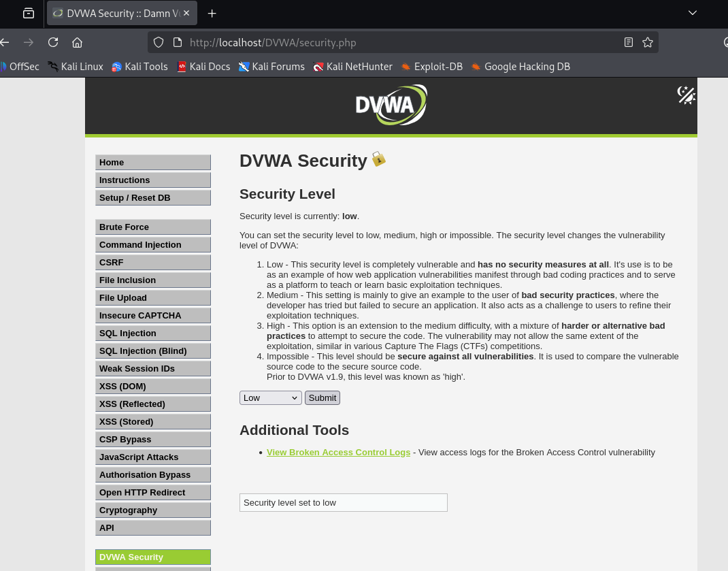Open the Kali Forums bookmark
This screenshot has height=571, width=728.
[x=271, y=67]
